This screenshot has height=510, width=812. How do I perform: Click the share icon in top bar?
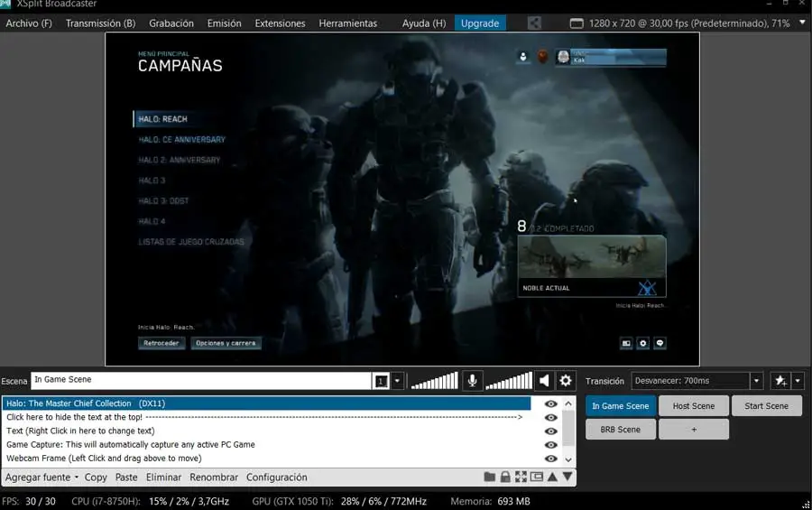point(535,23)
